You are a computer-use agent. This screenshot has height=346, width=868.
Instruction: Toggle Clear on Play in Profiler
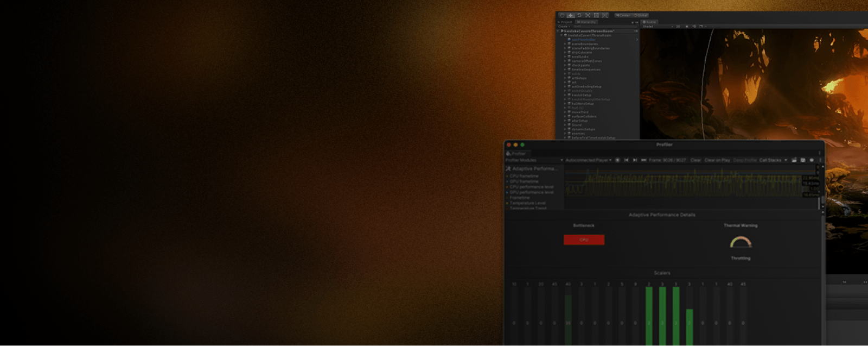717,160
